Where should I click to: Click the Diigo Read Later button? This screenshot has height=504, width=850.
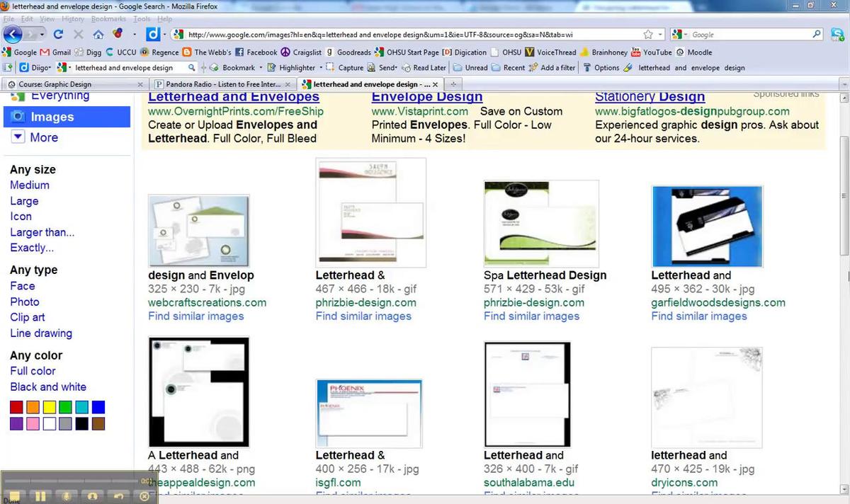424,68
